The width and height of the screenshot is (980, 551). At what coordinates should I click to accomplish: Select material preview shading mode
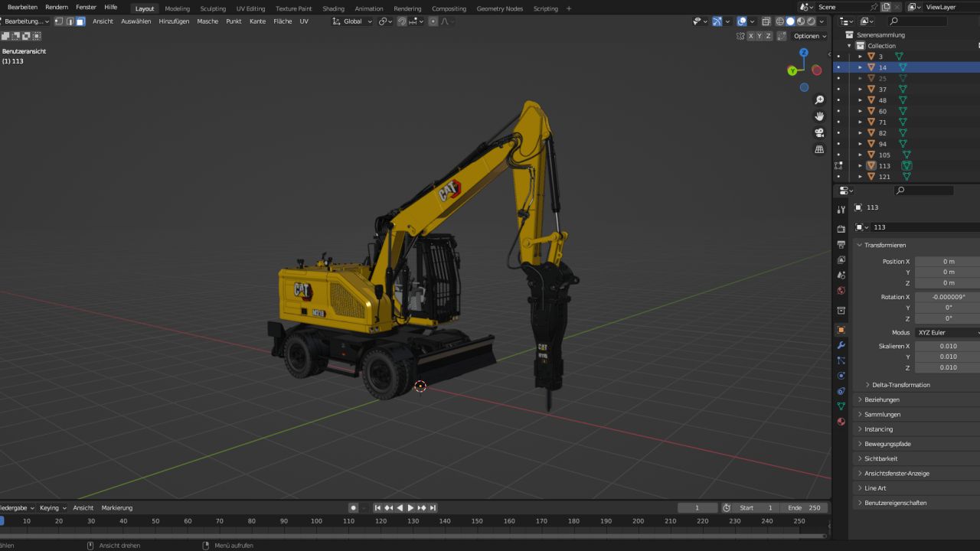(801, 21)
